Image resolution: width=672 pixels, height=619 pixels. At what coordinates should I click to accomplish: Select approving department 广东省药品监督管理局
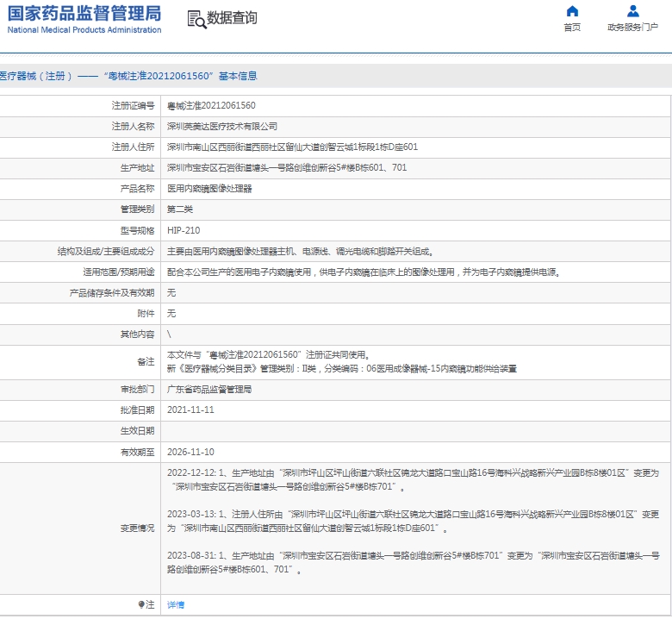[x=209, y=390]
